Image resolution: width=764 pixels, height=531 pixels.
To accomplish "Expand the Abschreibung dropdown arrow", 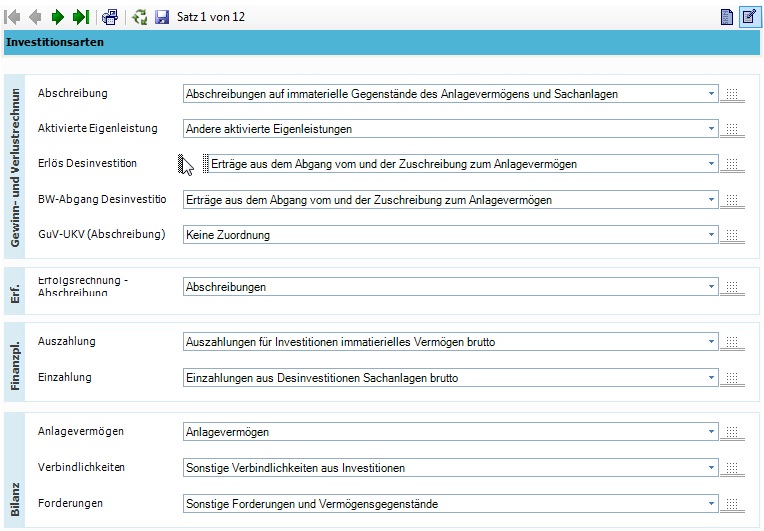I will click(711, 94).
